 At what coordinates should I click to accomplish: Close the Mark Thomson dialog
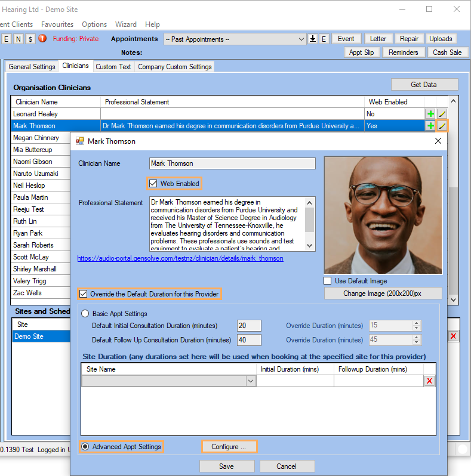(x=438, y=141)
